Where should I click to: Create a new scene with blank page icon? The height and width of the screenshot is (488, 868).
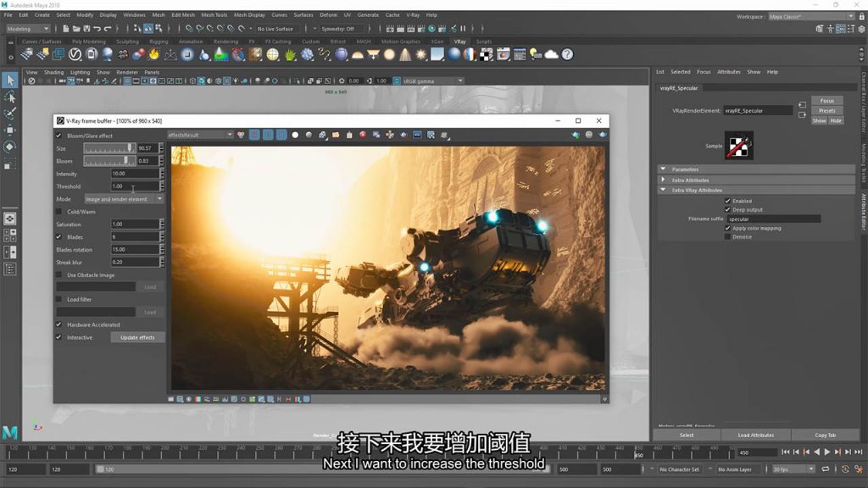(x=66, y=28)
